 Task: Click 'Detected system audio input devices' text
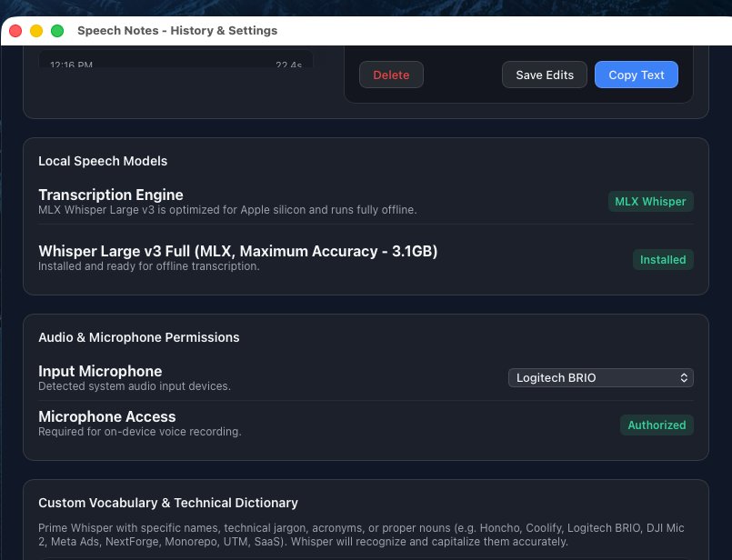(x=135, y=386)
